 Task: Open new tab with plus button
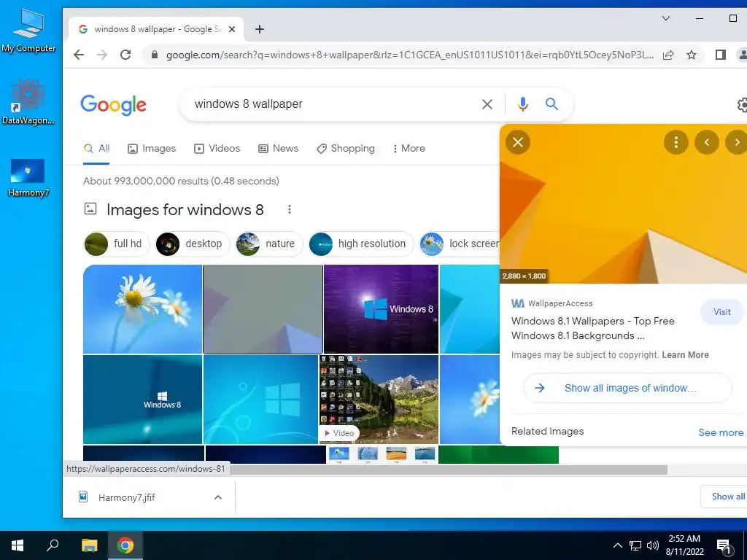pos(259,29)
